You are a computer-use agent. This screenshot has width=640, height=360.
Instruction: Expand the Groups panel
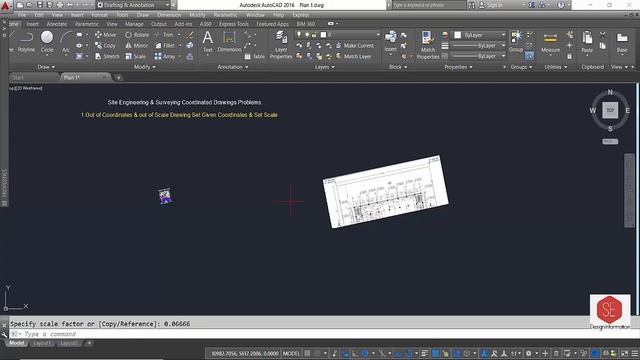(521, 67)
